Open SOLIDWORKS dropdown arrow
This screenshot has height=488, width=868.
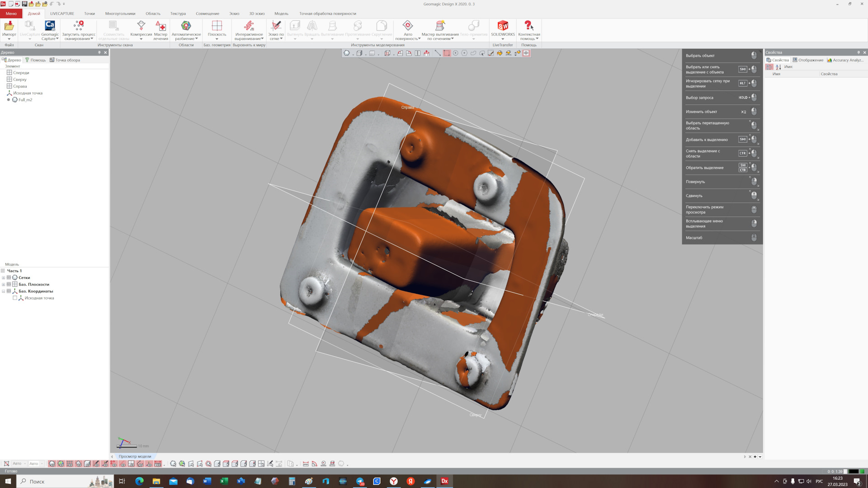click(x=503, y=39)
